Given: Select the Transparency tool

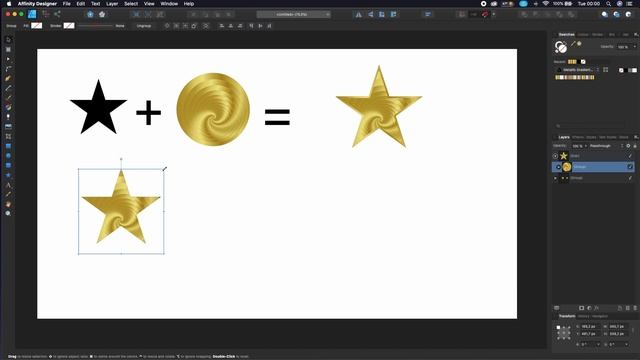Looking at the screenshot, I should click(x=8, y=117).
